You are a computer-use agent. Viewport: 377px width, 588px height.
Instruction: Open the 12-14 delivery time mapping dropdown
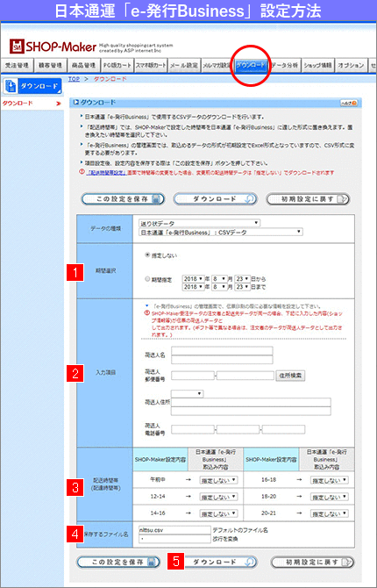(218, 497)
